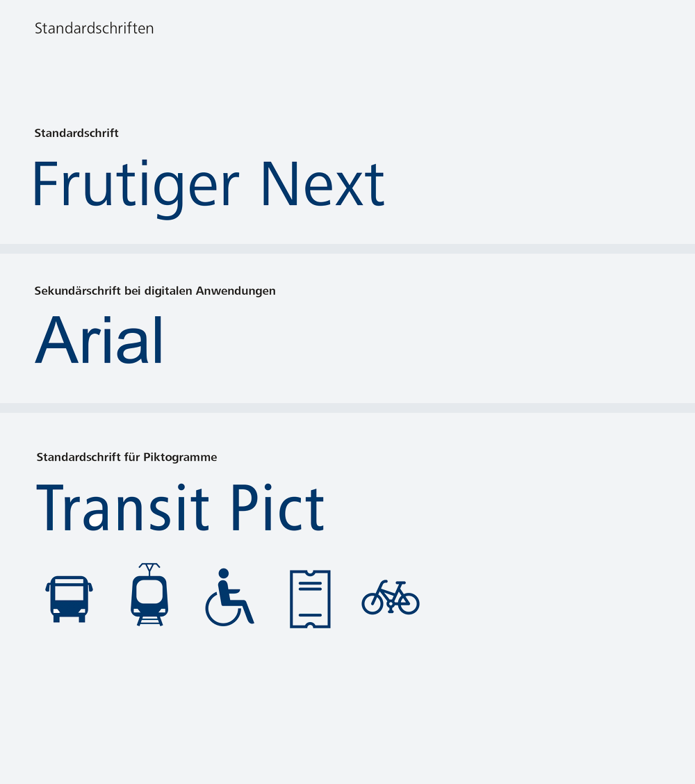This screenshot has width=695, height=784.
Task: Click the Transit Pict font sample
Action: [181, 507]
